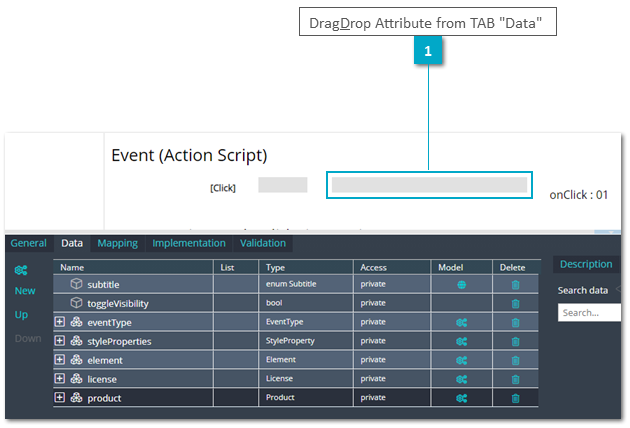Screen dimensions: 630x428
Task: Delete the eventType attribute via trash icon
Action: [515, 322]
